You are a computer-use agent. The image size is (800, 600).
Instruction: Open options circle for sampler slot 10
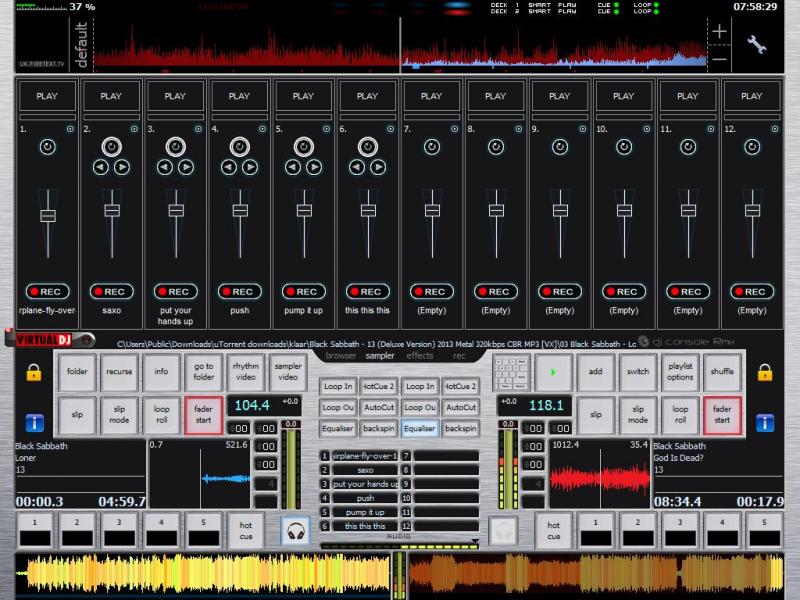[x=646, y=129]
